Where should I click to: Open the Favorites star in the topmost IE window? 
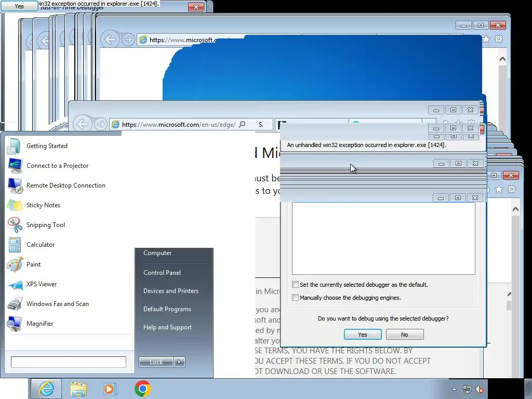[x=486, y=39]
